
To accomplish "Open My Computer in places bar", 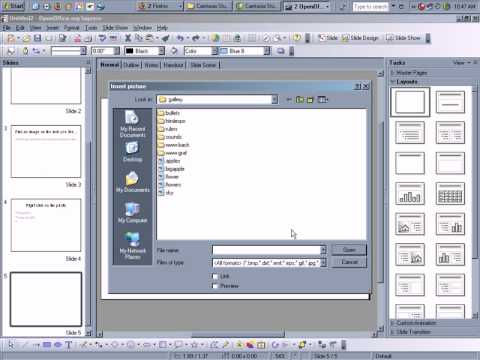I will pos(132,212).
